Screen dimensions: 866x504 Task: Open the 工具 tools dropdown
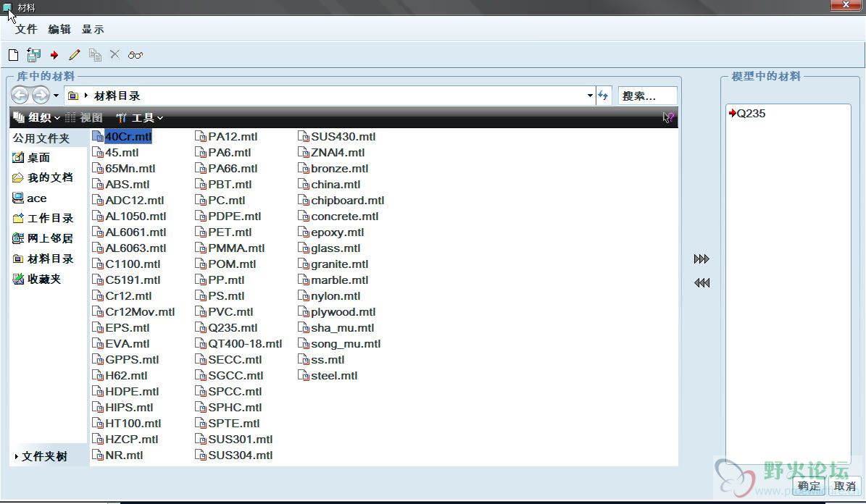140,117
